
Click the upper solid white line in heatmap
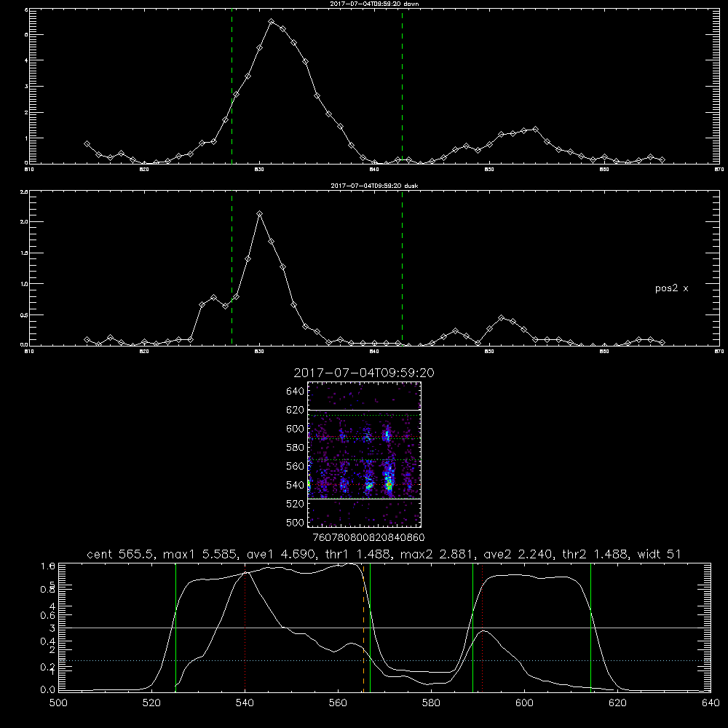click(365, 410)
